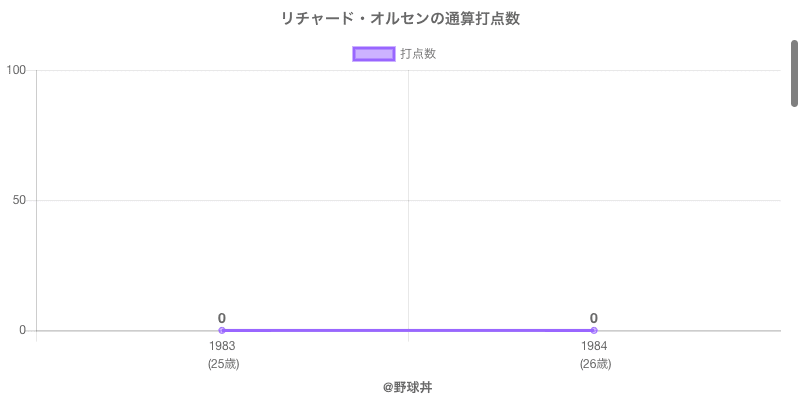
Task: Click the purple legend color swatch
Action: tap(374, 54)
